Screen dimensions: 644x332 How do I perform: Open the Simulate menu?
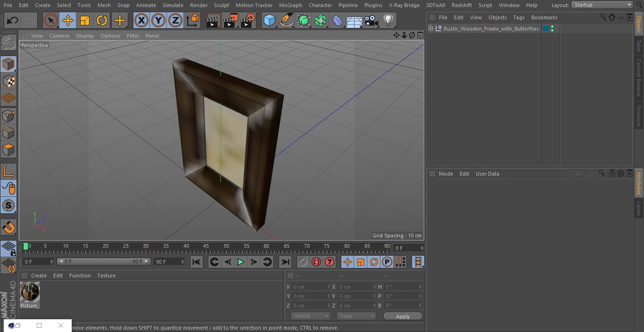[173, 5]
